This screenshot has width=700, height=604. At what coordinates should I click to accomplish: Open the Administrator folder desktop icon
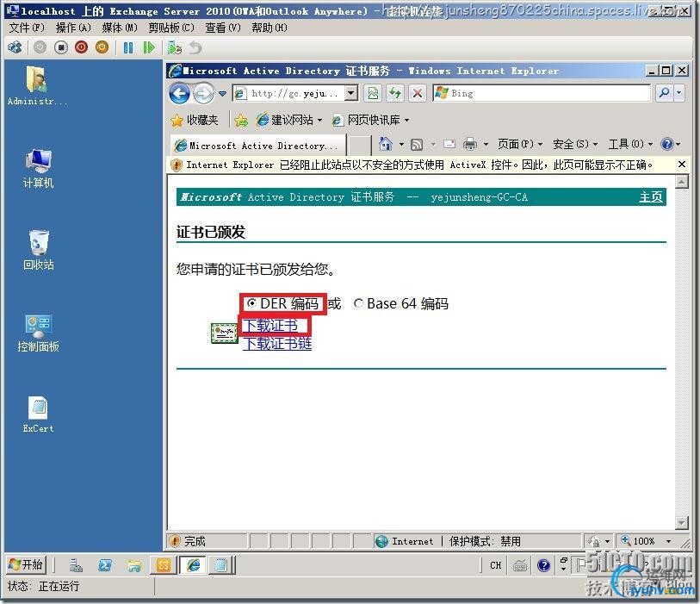pyautogui.click(x=38, y=86)
